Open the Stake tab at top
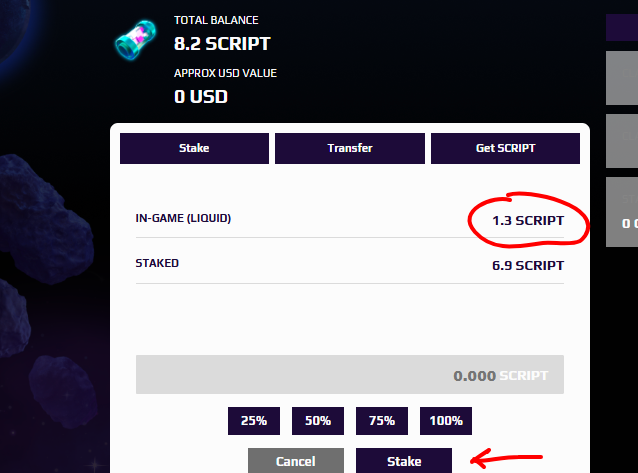The image size is (638, 473). pos(194,148)
